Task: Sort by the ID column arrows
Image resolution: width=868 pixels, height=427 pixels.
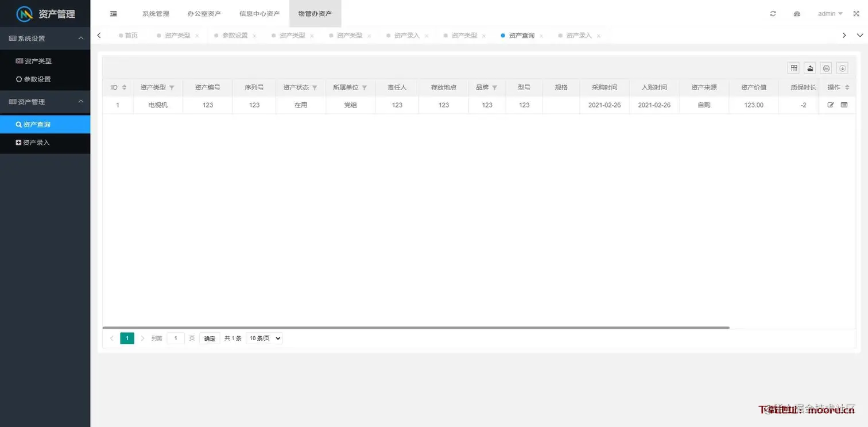Action: pos(124,87)
